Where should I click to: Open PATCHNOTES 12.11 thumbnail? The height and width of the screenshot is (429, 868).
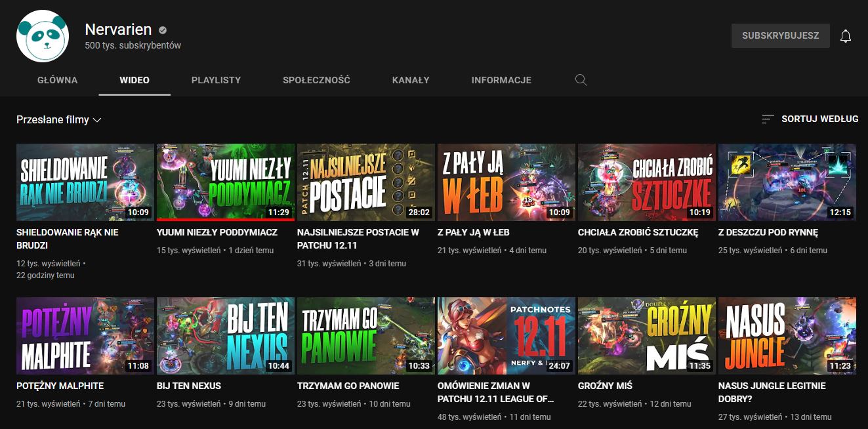pyautogui.click(x=506, y=336)
